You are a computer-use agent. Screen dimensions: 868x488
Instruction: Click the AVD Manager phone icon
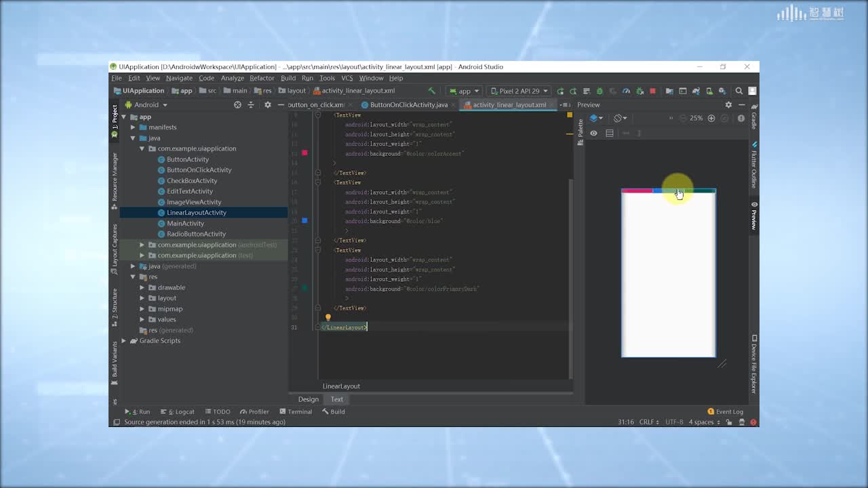(x=709, y=91)
